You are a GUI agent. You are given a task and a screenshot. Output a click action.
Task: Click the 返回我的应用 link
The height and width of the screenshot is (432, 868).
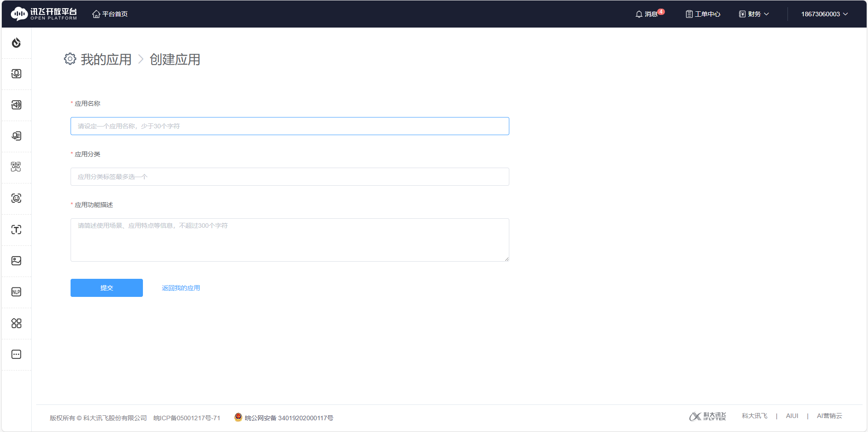[x=181, y=288]
